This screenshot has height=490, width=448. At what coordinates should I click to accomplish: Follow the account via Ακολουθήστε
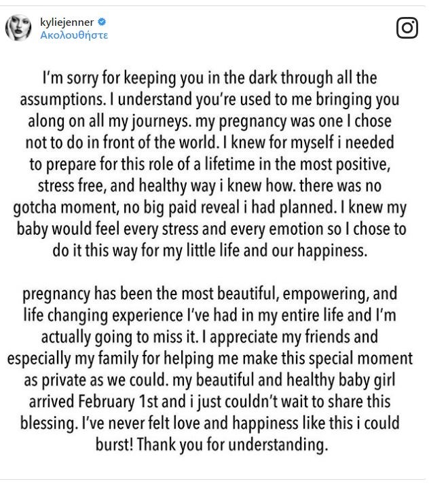[x=74, y=35]
